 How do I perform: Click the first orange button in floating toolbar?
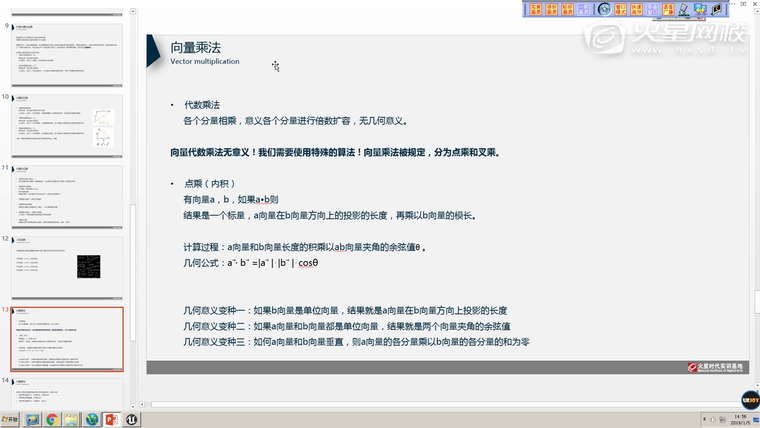pos(535,9)
